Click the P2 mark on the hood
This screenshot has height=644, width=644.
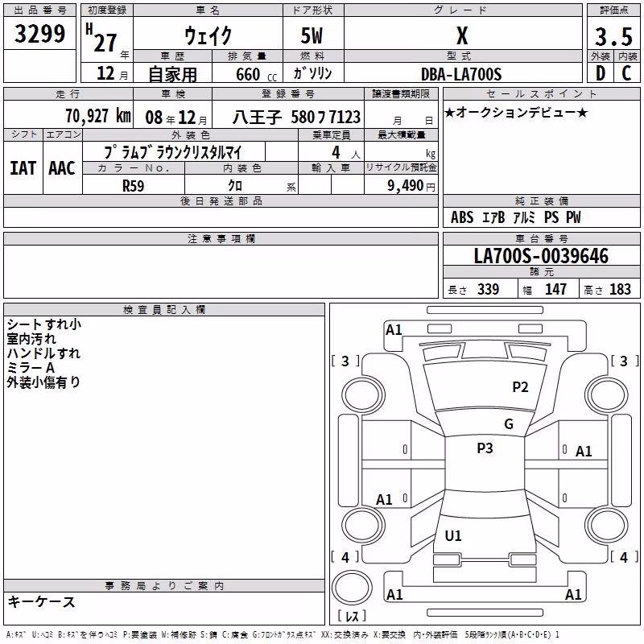point(520,387)
